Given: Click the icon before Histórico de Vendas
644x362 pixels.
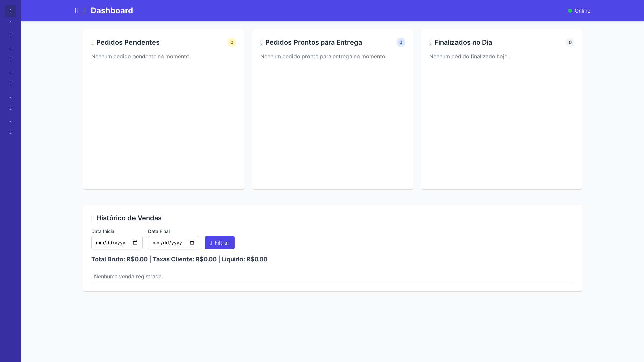Looking at the screenshot, I should (93, 218).
